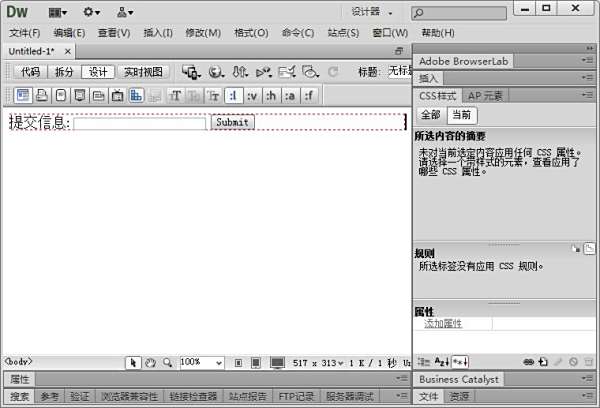
Task: Toggle CSS styles display icon
Action: 136,95
